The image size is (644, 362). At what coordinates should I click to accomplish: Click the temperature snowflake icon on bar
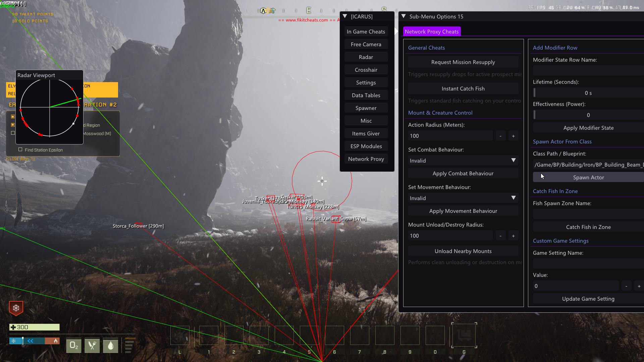[13, 341]
